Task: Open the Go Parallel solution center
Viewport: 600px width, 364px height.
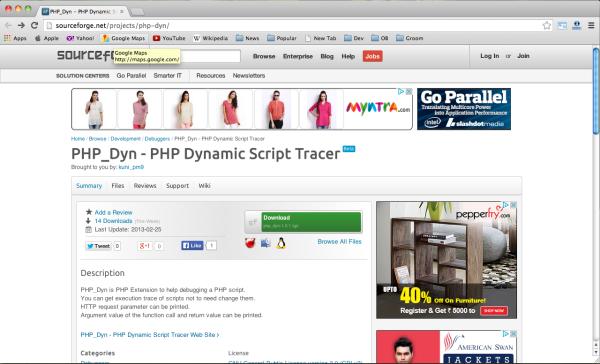Action: click(x=131, y=76)
